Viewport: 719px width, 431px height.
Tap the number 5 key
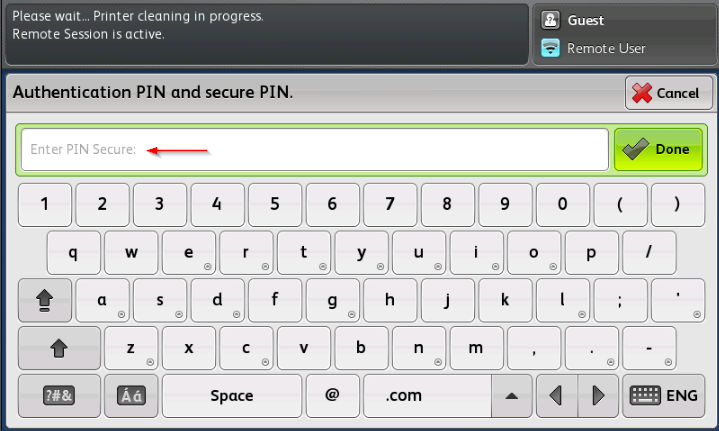pos(275,205)
